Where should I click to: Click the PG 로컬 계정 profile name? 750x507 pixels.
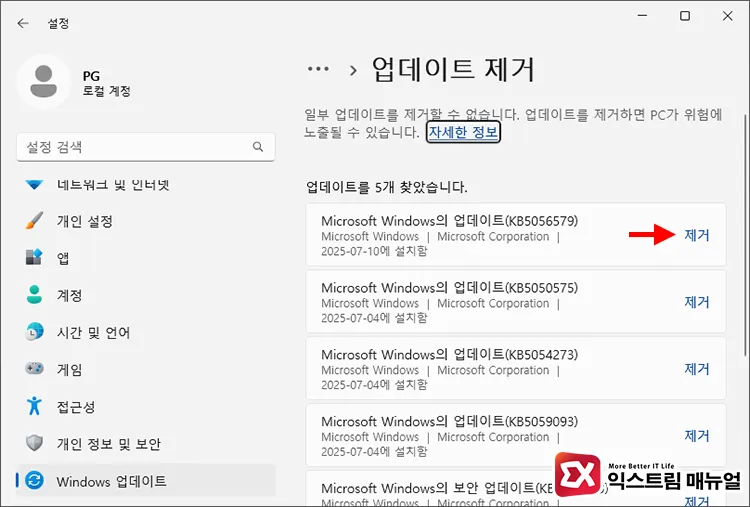(x=106, y=83)
